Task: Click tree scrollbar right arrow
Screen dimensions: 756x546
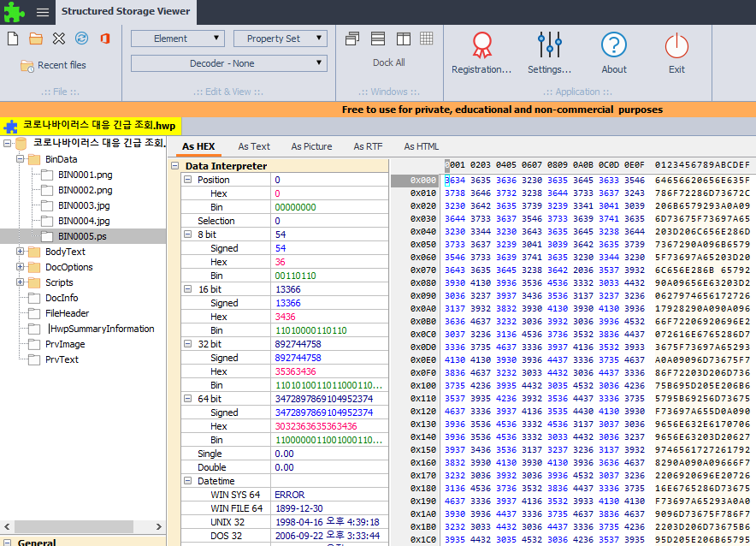Action: pos(159,526)
